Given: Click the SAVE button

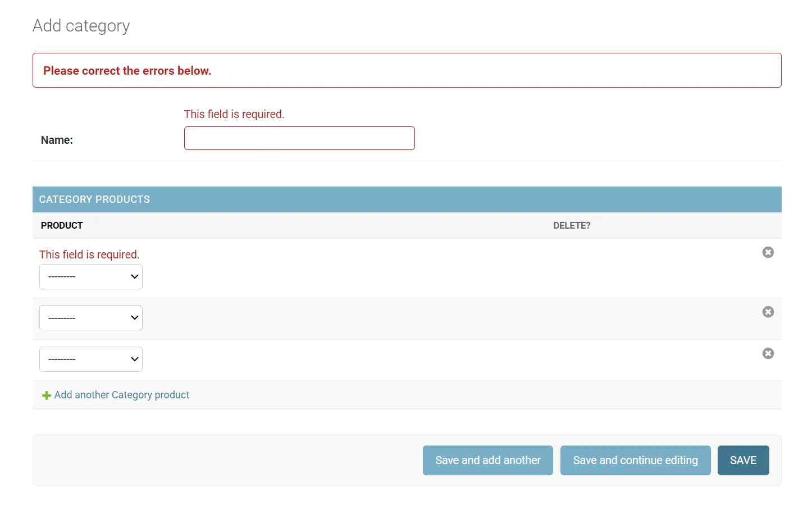Looking at the screenshot, I should point(743,460).
